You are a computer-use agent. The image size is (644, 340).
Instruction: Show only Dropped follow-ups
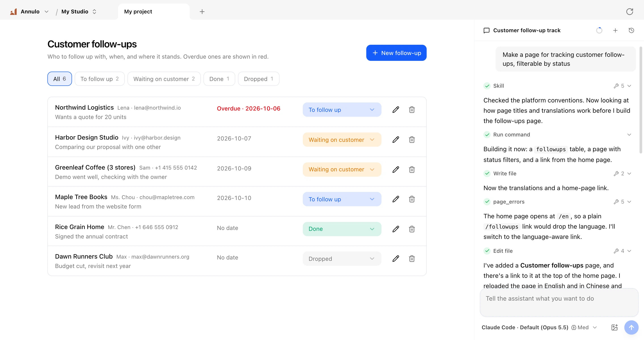coord(258,79)
